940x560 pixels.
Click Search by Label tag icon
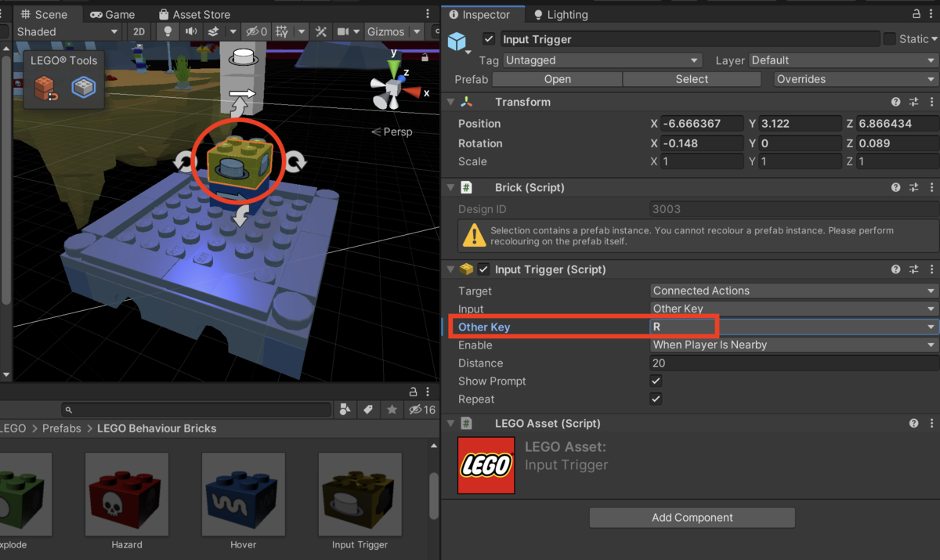tap(368, 410)
